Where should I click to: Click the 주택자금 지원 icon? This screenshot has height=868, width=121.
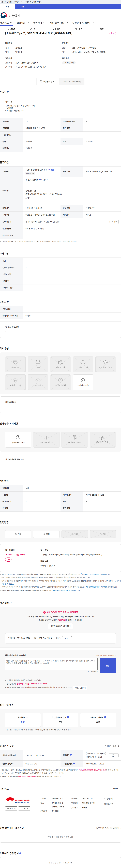coord(15,382)
